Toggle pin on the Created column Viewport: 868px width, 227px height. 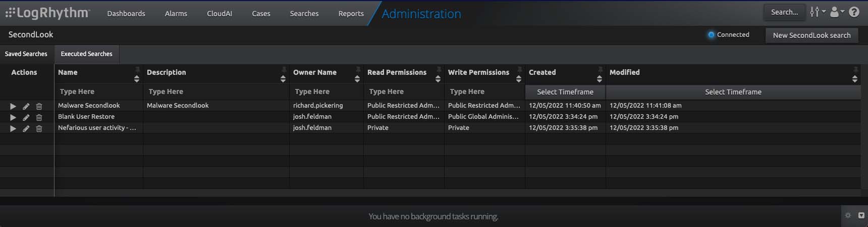coord(600,69)
